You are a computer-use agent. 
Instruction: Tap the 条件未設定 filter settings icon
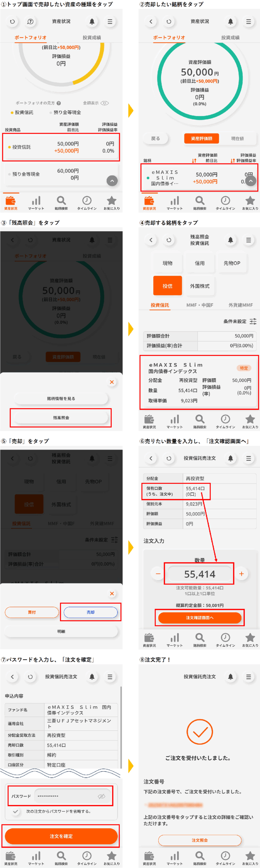tap(253, 321)
